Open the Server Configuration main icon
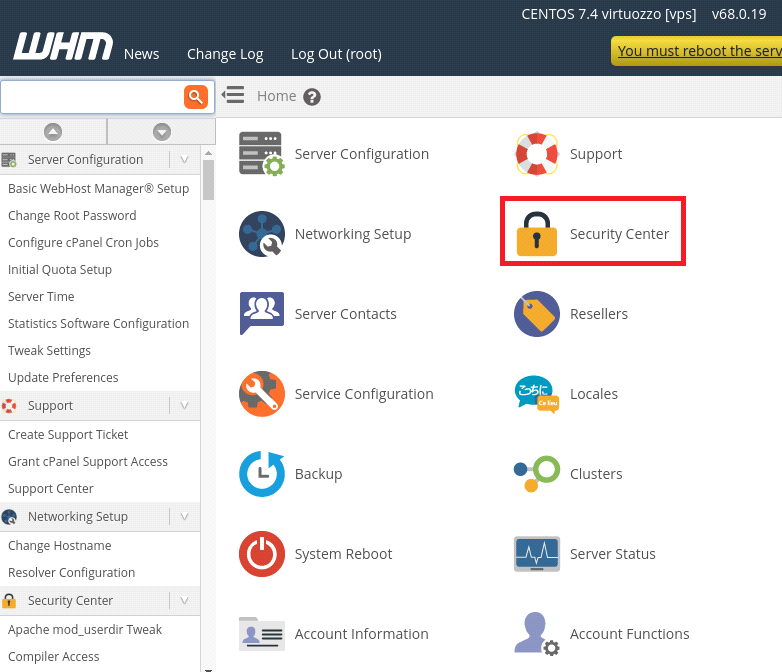Image resolution: width=782 pixels, height=672 pixels. 262,154
